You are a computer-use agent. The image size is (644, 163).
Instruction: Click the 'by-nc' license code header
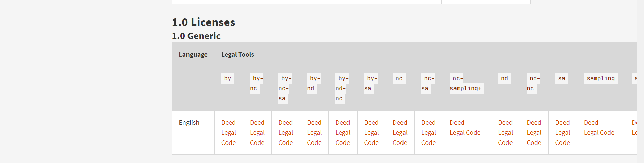click(x=257, y=83)
